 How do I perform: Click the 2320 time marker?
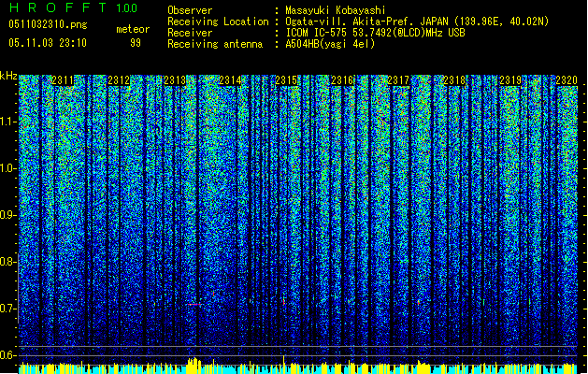coord(566,80)
